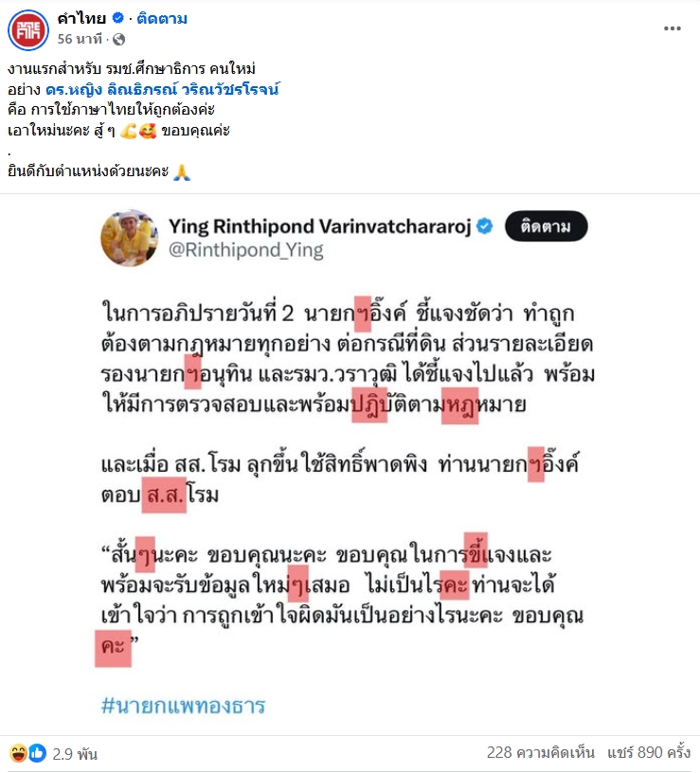This screenshot has height=773, width=700.
Task: View the 2.9 พัน reactions list
Action: [x=75, y=753]
